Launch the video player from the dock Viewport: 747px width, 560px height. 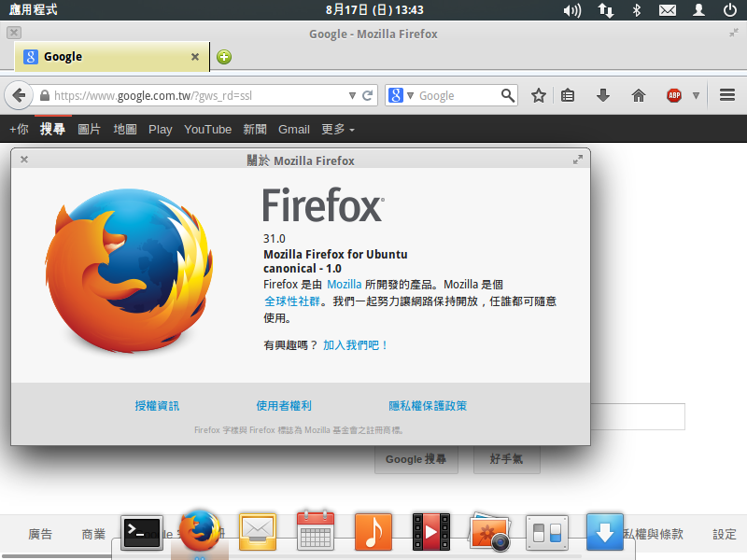[431, 532]
